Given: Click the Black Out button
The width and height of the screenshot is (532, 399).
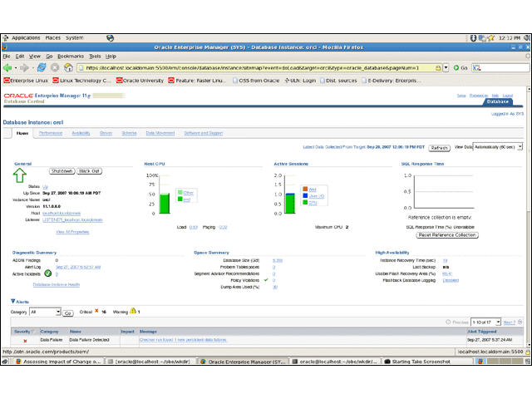Looking at the screenshot, I should coord(89,171).
